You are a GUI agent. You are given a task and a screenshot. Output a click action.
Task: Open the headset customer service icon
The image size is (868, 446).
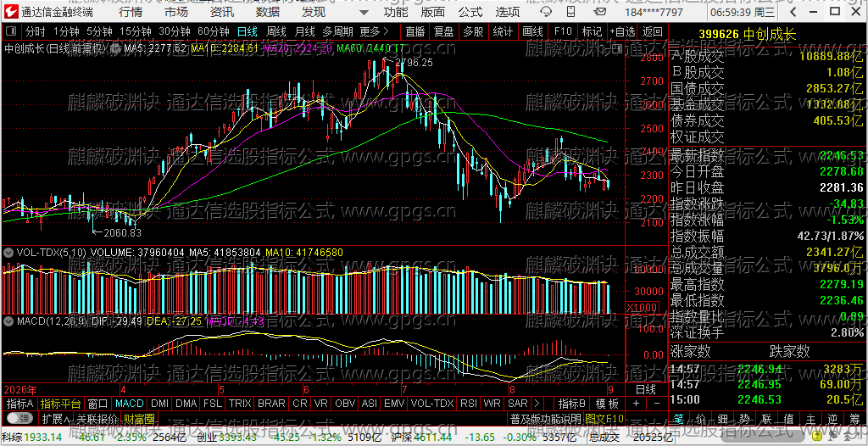coord(546,12)
